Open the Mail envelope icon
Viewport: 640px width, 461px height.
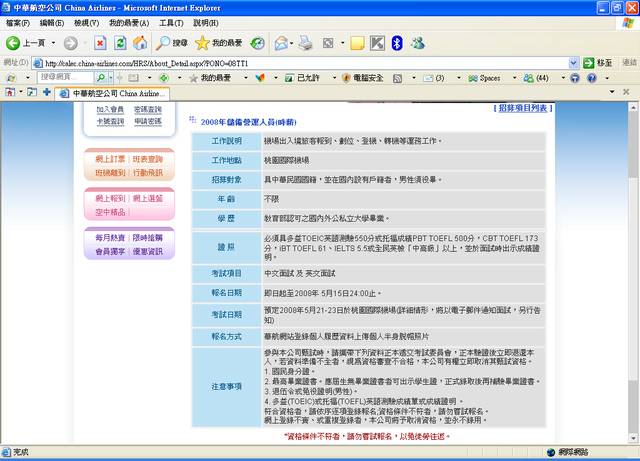point(281,43)
